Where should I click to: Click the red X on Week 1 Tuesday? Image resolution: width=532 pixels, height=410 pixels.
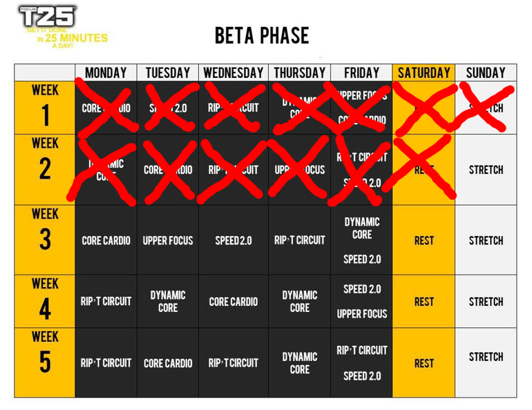(x=168, y=106)
